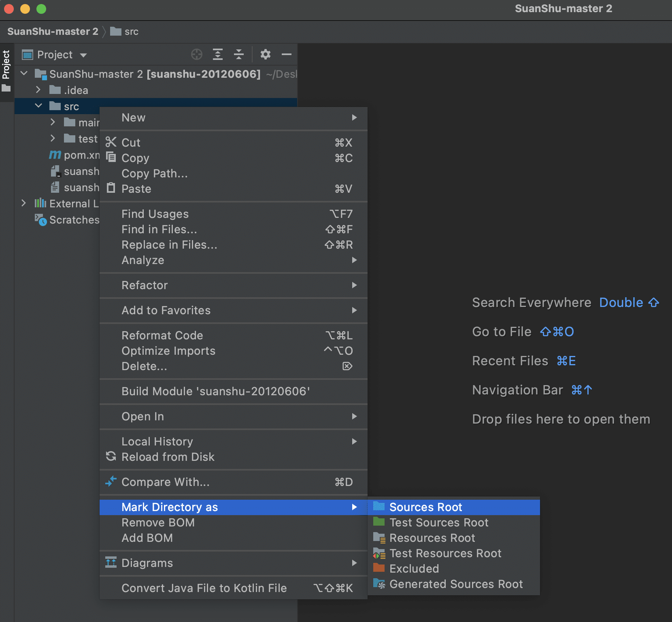This screenshot has width=672, height=622.
Task: Choose Reformat Code menu entry
Action: [234, 335]
